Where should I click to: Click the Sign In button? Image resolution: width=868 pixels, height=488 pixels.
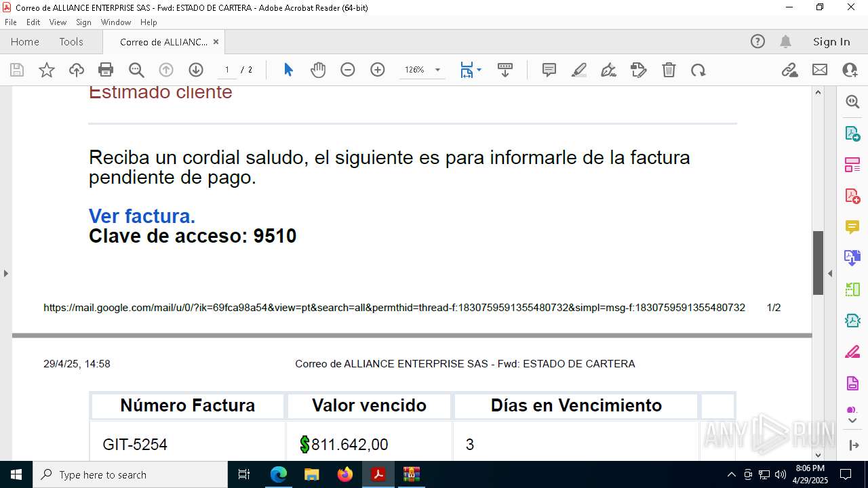click(831, 42)
